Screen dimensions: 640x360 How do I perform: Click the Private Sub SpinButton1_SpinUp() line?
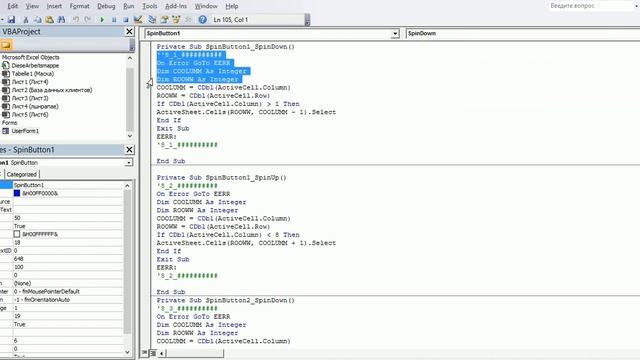click(222, 178)
